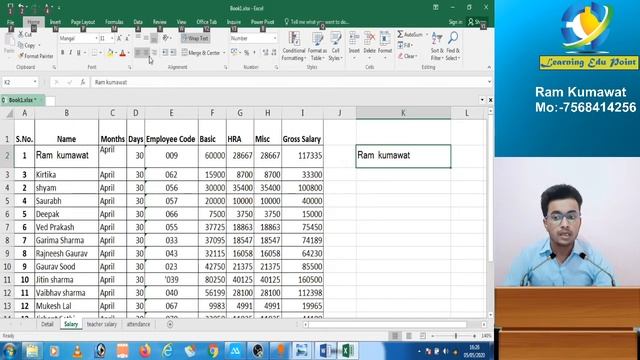640x360 pixels.
Task: Click the Paste button
Action: [x=9, y=44]
